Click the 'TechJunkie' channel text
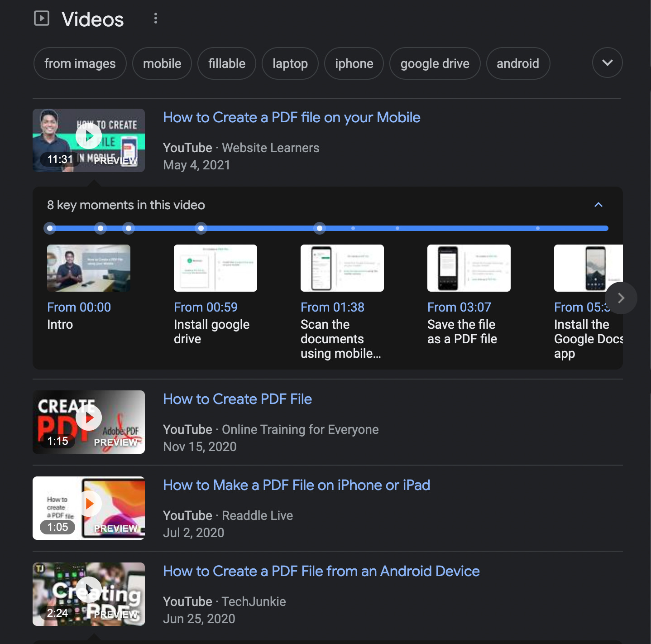 click(x=254, y=601)
